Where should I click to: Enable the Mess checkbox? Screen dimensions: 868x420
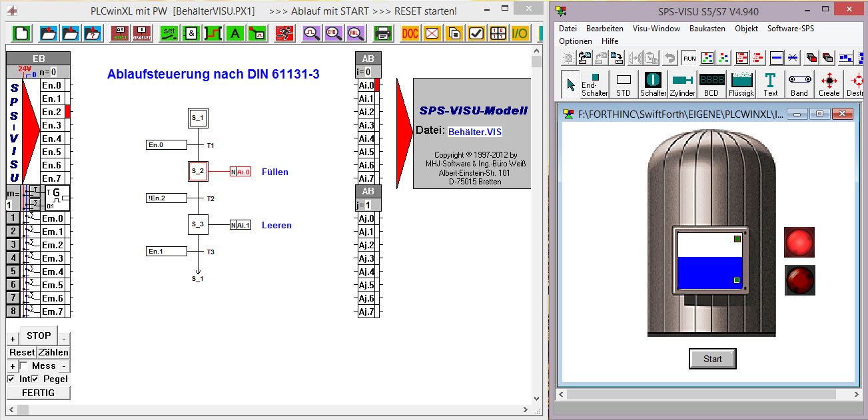point(24,365)
